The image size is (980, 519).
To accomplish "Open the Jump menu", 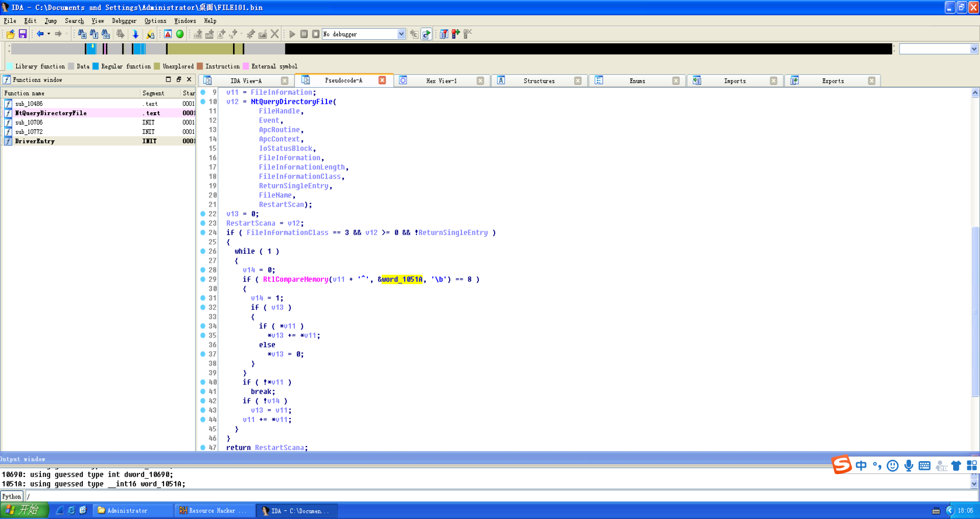I will 51,20.
